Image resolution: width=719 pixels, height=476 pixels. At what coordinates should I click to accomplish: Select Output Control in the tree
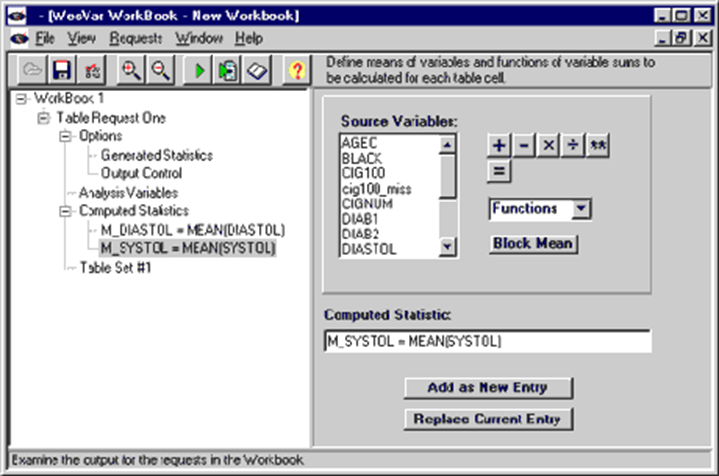pos(141,173)
